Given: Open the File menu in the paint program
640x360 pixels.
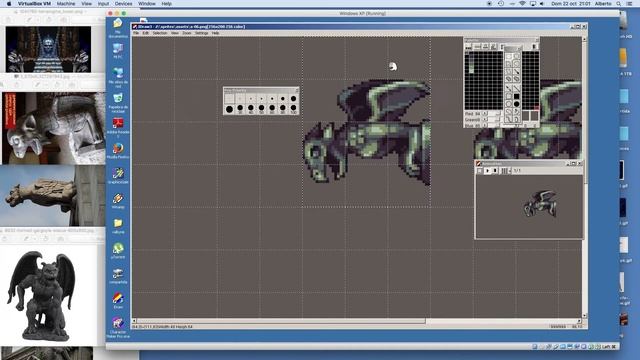Looking at the screenshot, I should [x=136, y=33].
